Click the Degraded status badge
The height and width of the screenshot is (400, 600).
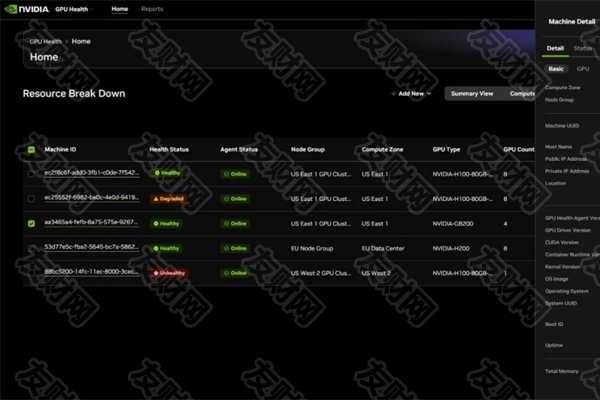point(168,199)
